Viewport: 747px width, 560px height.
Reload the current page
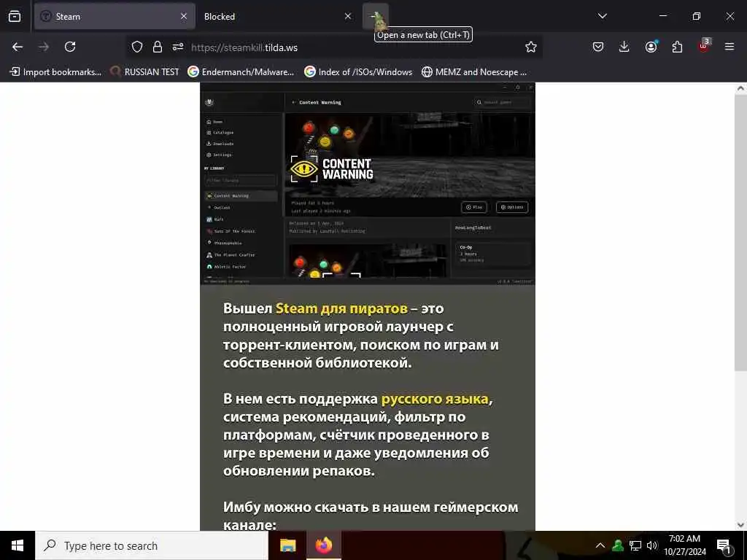pyautogui.click(x=70, y=47)
